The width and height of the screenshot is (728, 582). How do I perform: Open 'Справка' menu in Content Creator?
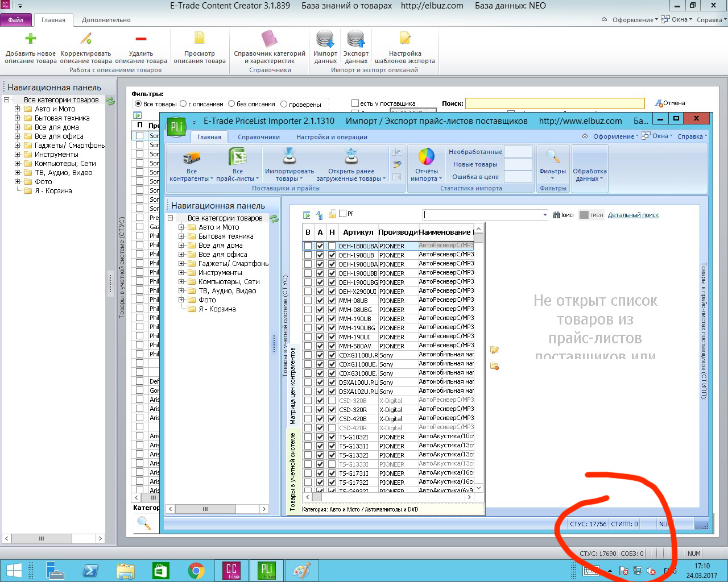pyautogui.click(x=710, y=20)
